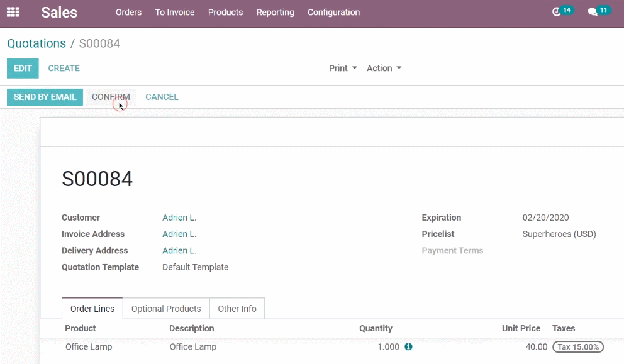Open the Products menu

225,13
